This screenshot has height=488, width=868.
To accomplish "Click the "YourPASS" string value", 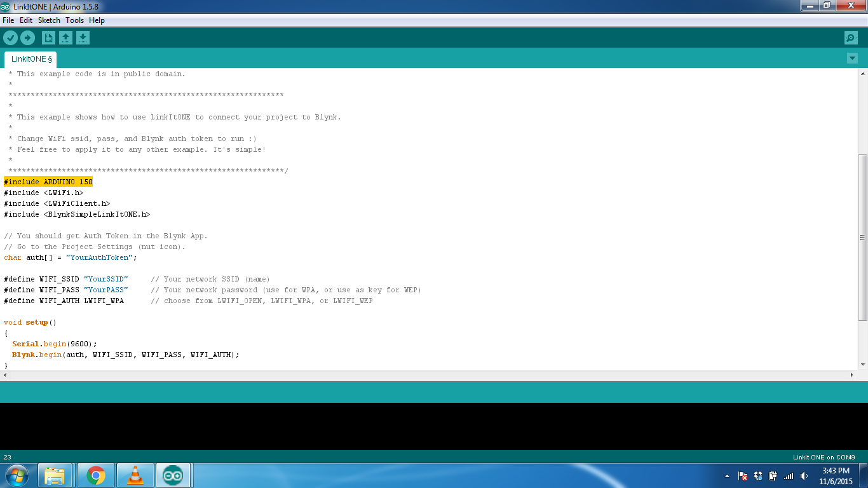I will (106, 290).
